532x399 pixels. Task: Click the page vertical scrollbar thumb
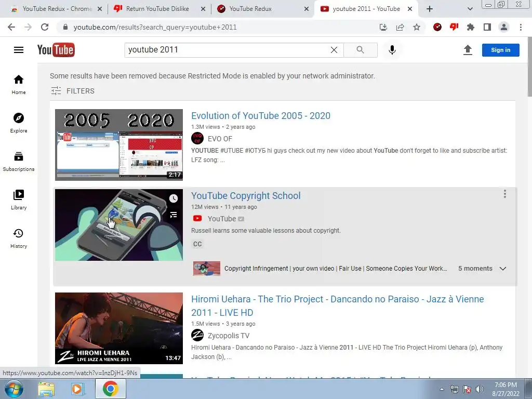(529, 66)
